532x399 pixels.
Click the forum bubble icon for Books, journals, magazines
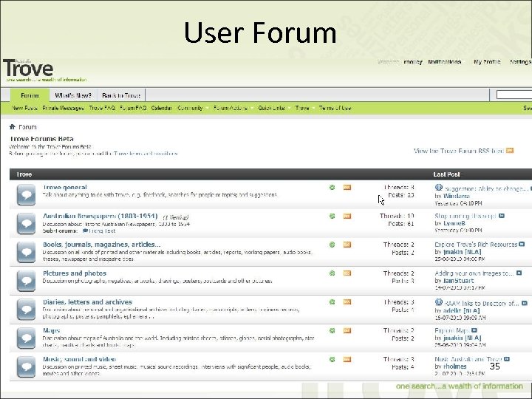click(26, 252)
